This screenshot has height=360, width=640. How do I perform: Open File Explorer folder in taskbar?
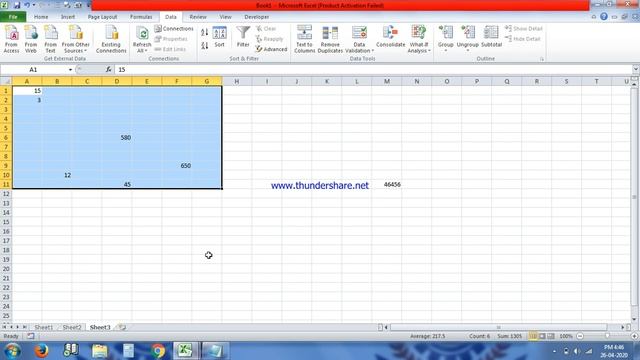[x=100, y=351]
